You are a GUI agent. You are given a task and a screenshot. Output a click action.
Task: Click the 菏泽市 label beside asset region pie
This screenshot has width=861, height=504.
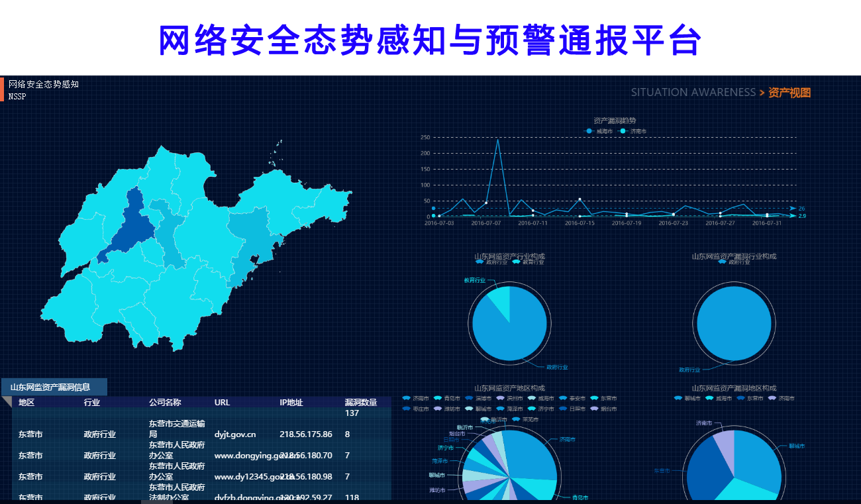coord(438,461)
